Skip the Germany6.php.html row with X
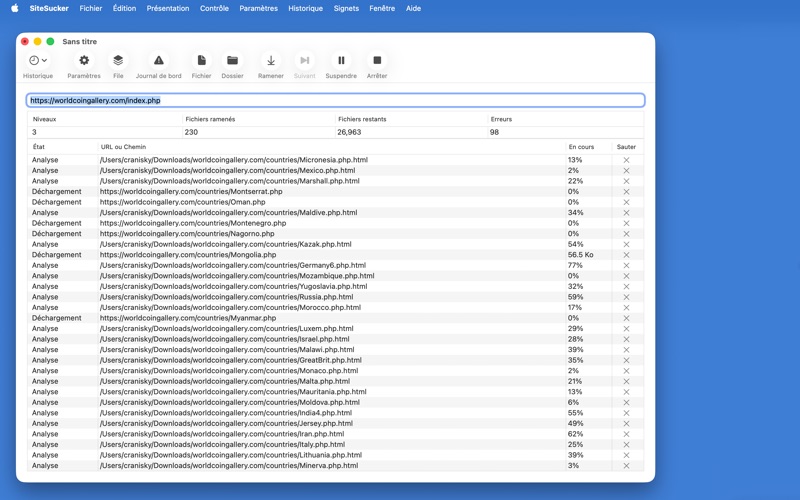800x500 pixels. coord(626,265)
